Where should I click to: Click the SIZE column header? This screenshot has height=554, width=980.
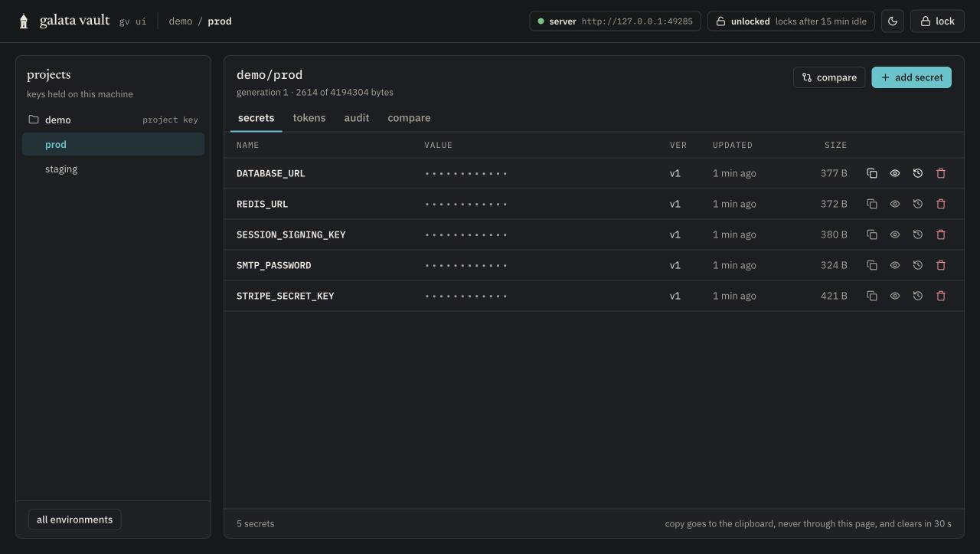coord(835,145)
